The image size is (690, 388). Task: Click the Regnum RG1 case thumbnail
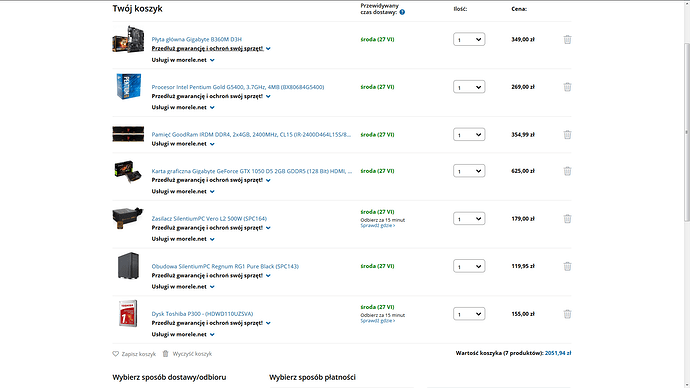128,266
